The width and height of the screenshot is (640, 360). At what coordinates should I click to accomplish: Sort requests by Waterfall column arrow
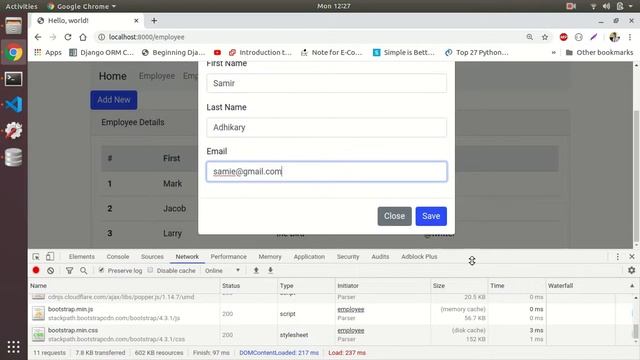click(x=632, y=286)
